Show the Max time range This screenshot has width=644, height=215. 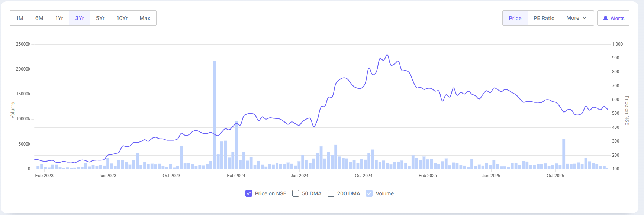[145, 18]
